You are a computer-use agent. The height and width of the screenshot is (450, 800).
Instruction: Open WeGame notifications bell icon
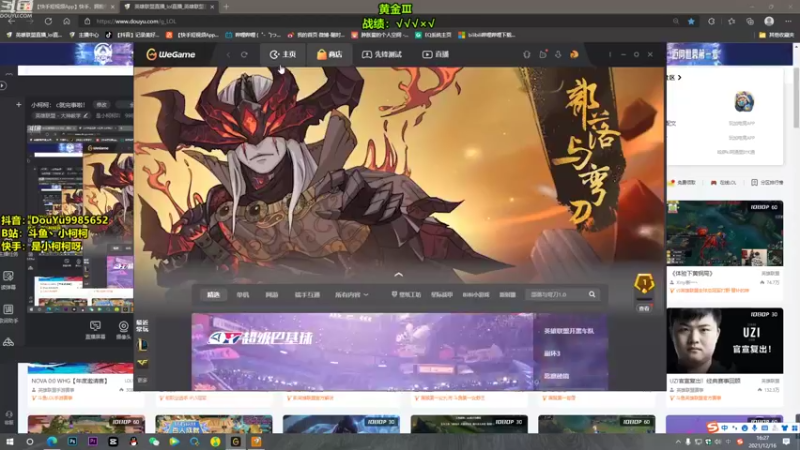[x=527, y=54]
